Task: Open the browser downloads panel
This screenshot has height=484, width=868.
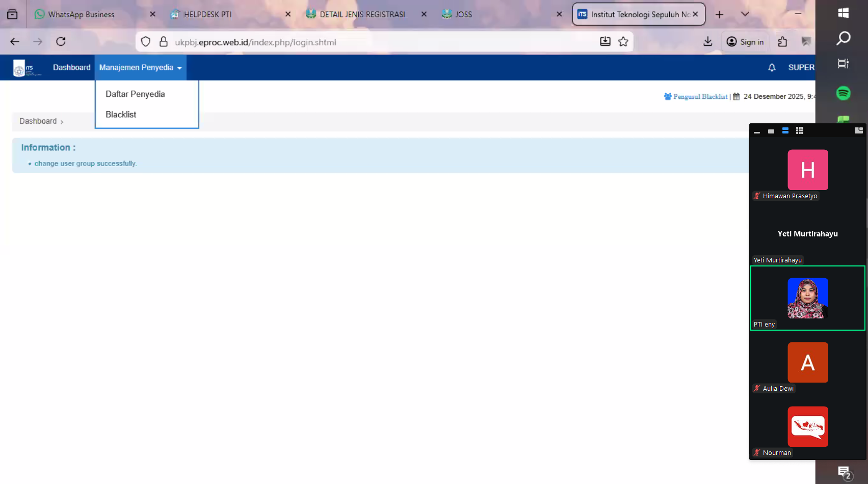Action: coord(708,42)
